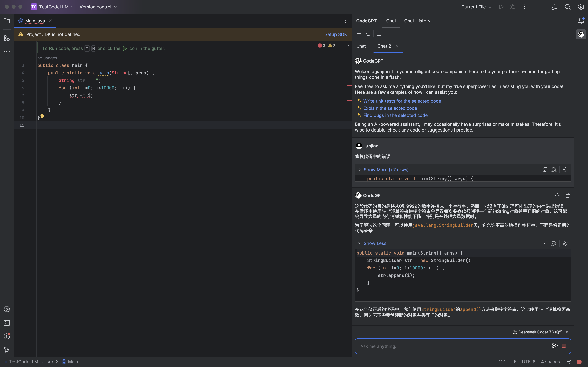Toggle the split view layout icon
Screen dimensions: 588x367
point(379,34)
